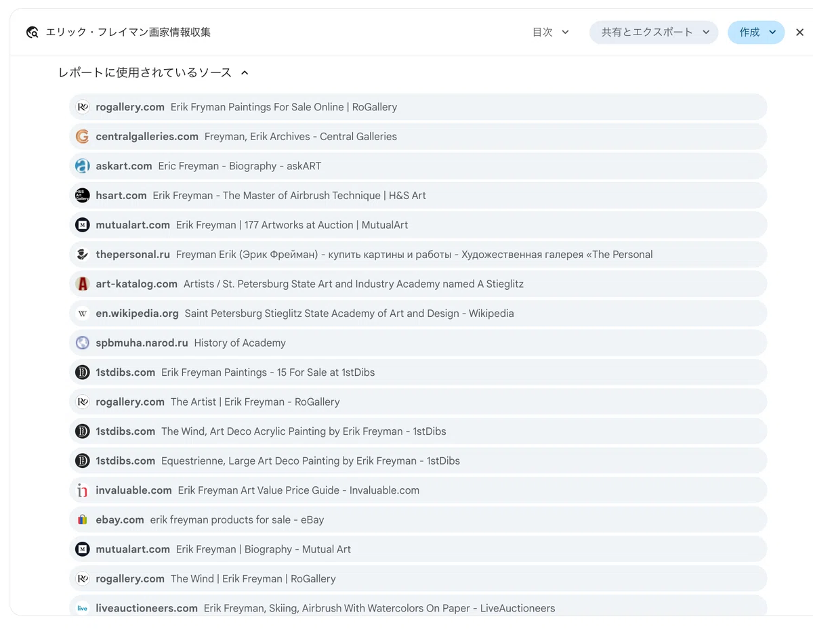Open Saint Petersburg Stieglitz Academy Wikipedia source
This screenshot has height=644, width=813.
pyautogui.click(x=418, y=314)
